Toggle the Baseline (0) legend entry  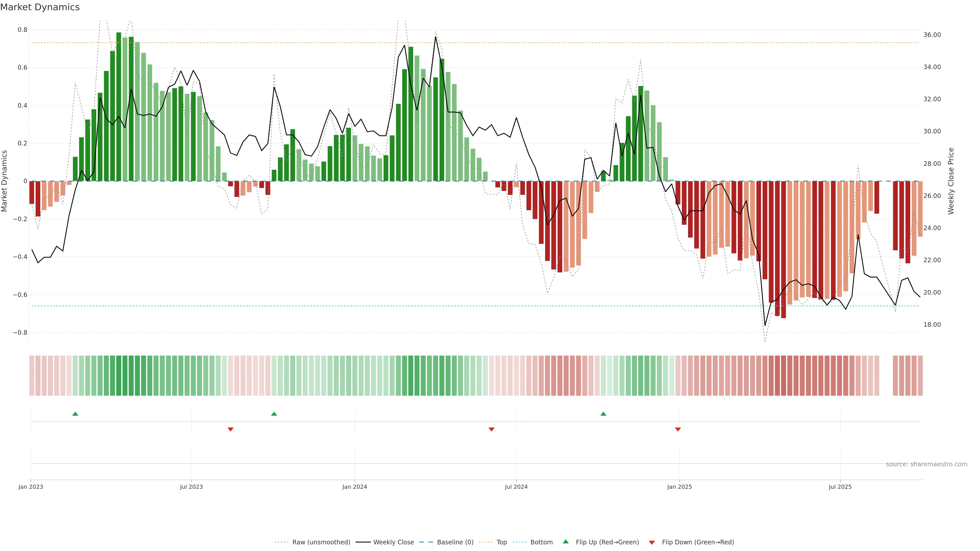pos(455,542)
